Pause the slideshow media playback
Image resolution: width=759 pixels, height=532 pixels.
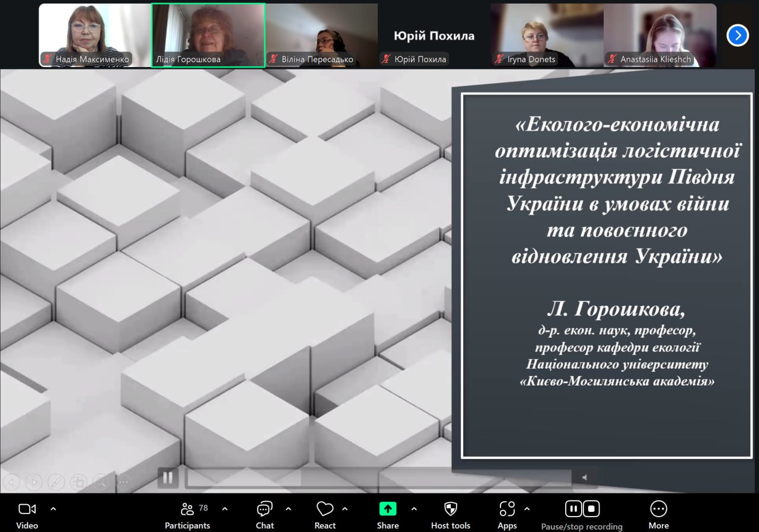pyautogui.click(x=168, y=477)
